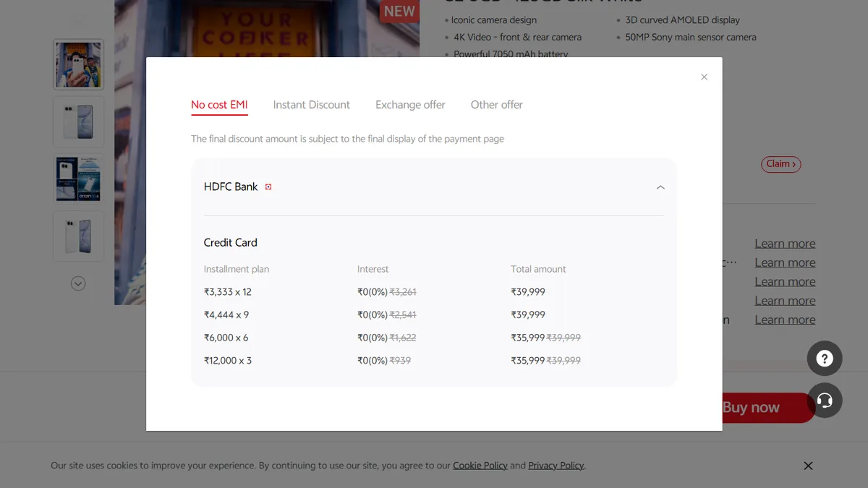Click the Interest column header
The height and width of the screenshot is (488, 868).
pyautogui.click(x=373, y=269)
